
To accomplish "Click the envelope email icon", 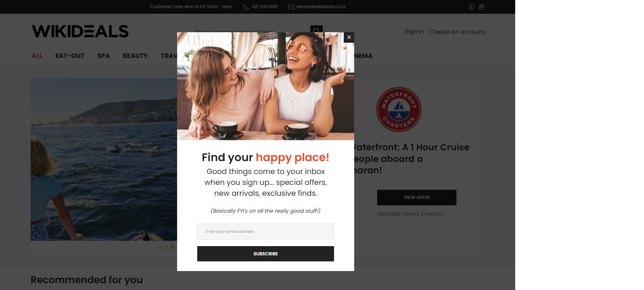I will [x=291, y=7].
